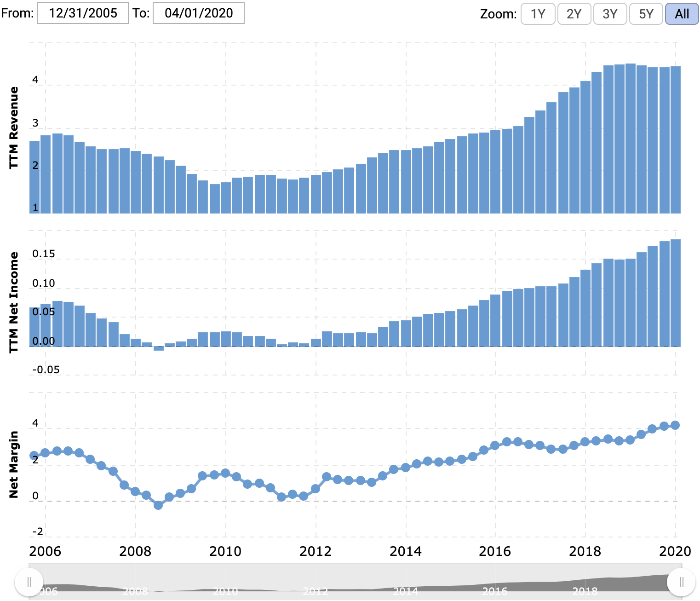The height and width of the screenshot is (601, 700).
Task: Click the lowest Net Margin point below zero
Action: (158, 505)
